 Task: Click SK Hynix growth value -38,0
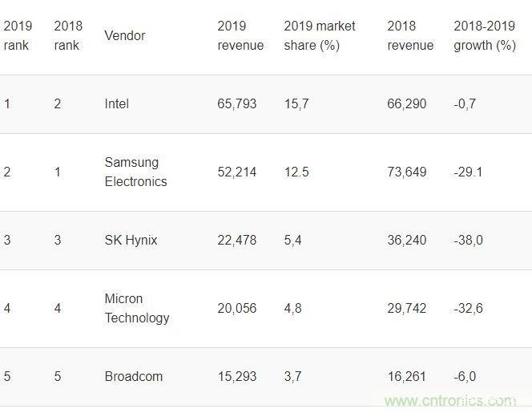468,241
